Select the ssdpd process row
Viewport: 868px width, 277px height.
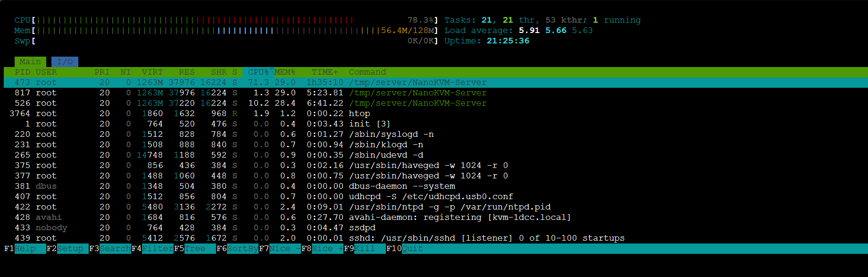pyautogui.click(x=436, y=228)
